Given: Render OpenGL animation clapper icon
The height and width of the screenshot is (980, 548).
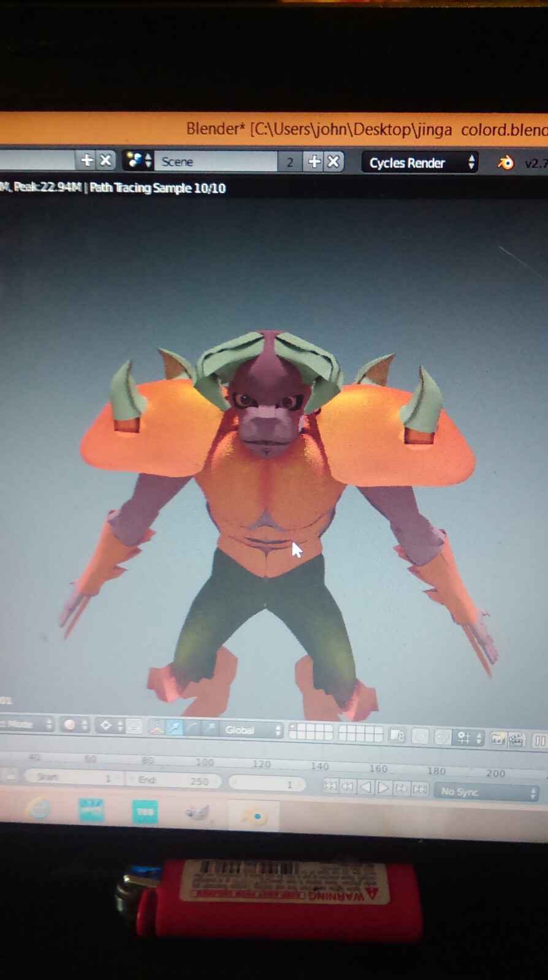Looking at the screenshot, I should (516, 740).
